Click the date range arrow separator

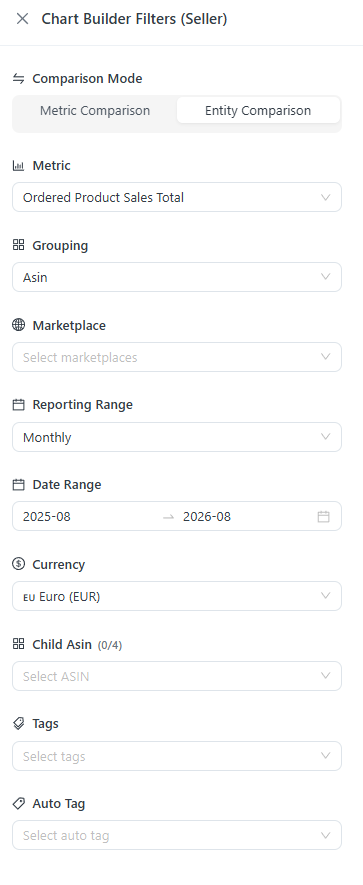168,517
